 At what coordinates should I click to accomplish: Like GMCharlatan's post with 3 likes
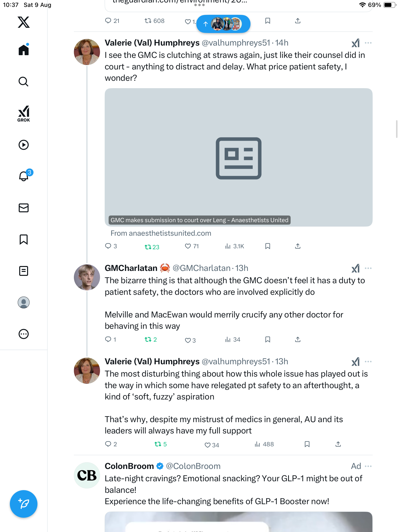pos(188,340)
